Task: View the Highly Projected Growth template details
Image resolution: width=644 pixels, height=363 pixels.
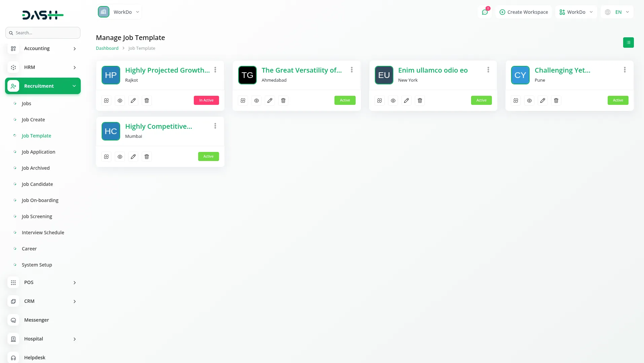Action: (120, 100)
